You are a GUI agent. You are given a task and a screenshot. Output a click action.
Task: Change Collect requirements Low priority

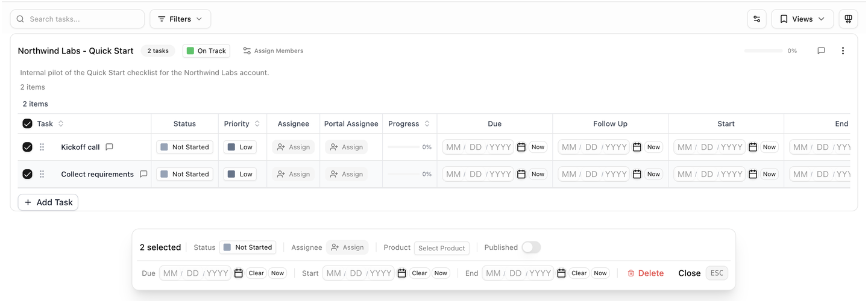240,174
